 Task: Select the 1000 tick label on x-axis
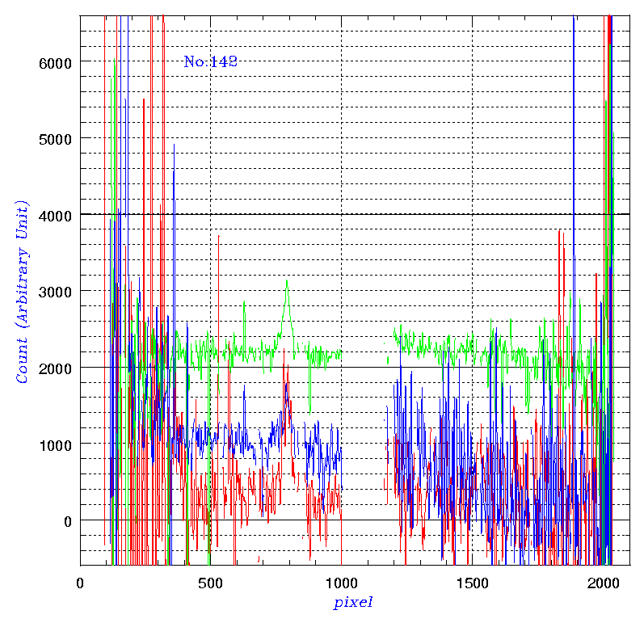point(341,583)
